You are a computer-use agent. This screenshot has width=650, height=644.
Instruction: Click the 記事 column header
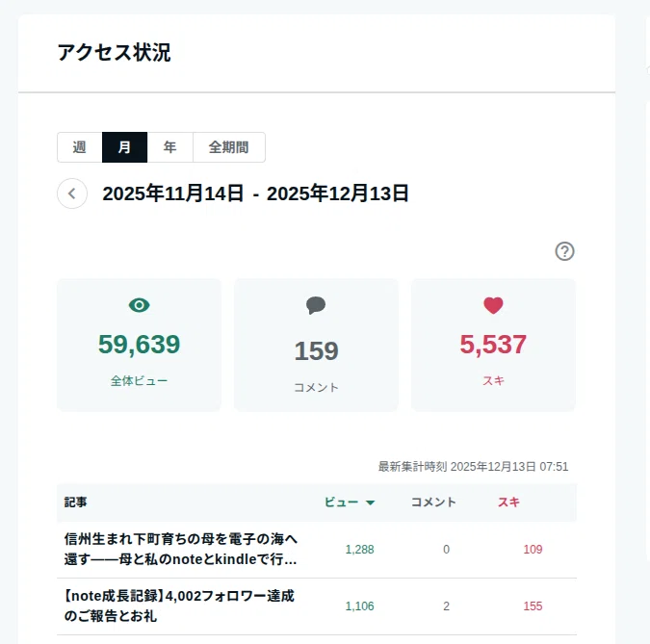[x=75, y=502]
